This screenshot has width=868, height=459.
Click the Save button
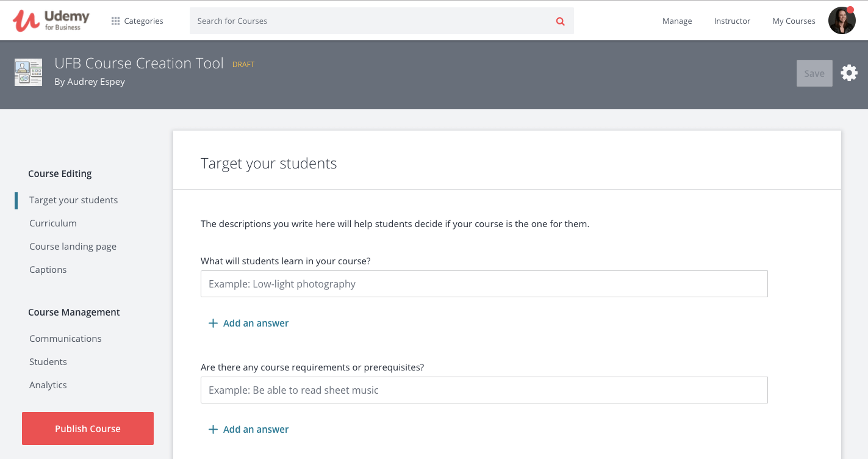814,73
